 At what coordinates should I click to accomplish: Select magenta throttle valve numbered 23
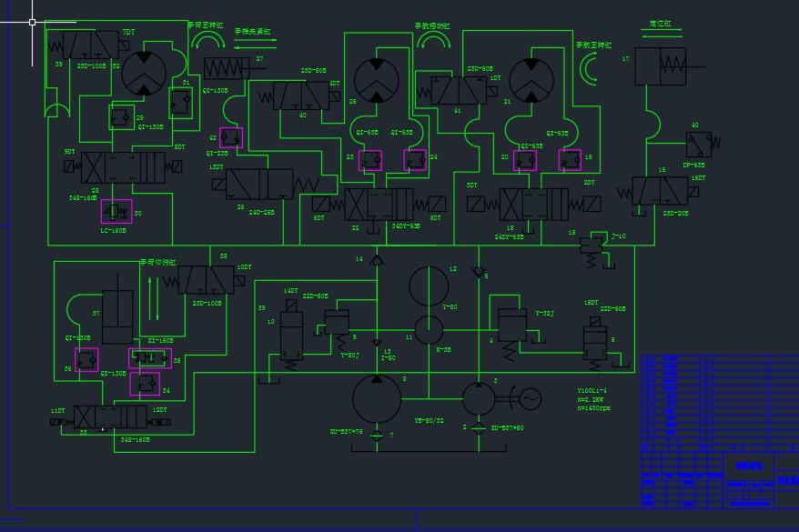(370, 160)
